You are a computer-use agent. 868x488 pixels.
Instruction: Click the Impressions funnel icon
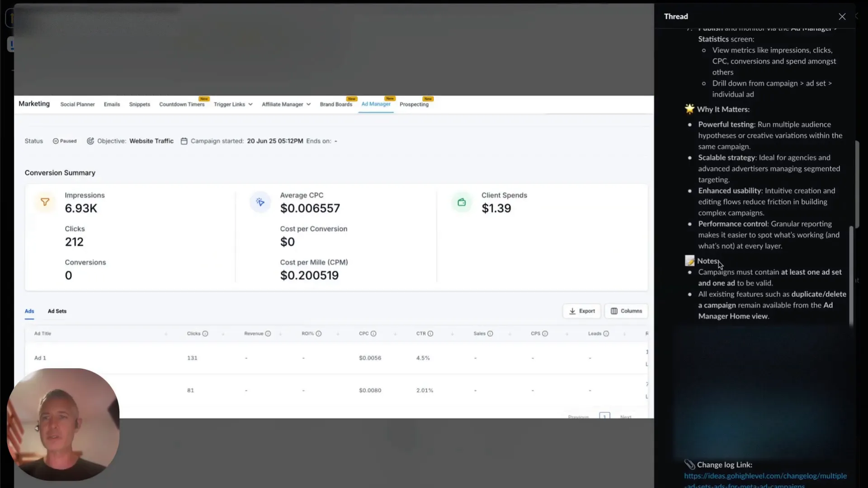(45, 202)
